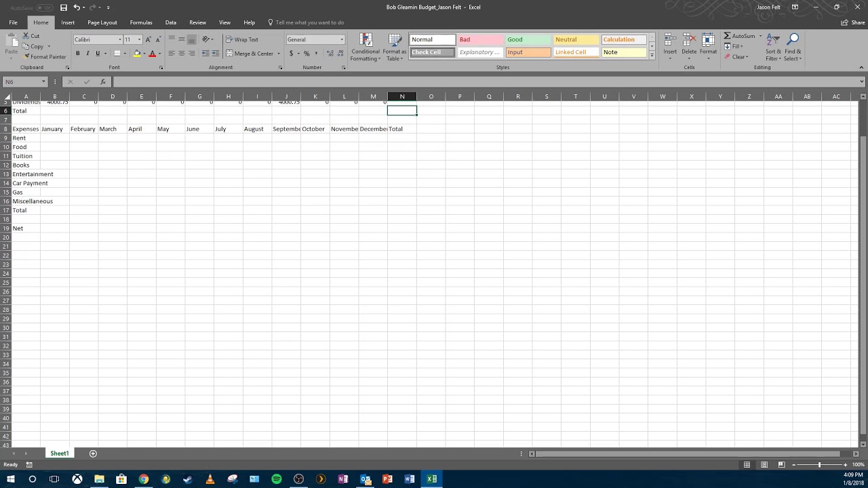Expand the Merge & Center dropdown arrow
This screenshot has width=868, height=488.
[x=278, y=54]
